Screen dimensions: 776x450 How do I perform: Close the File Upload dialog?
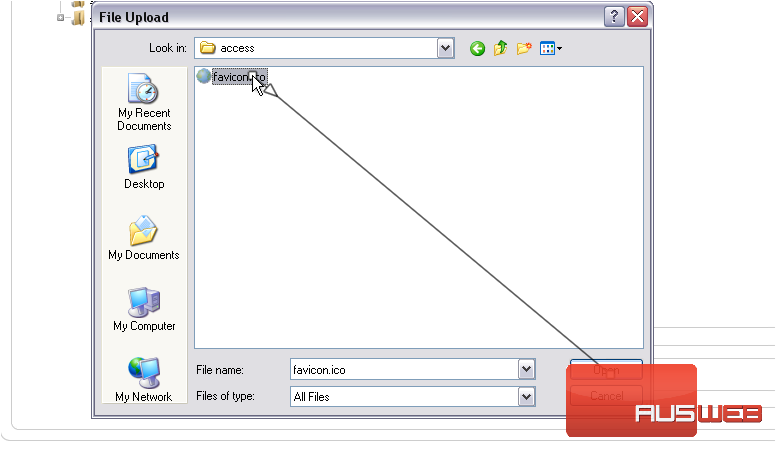[637, 17]
